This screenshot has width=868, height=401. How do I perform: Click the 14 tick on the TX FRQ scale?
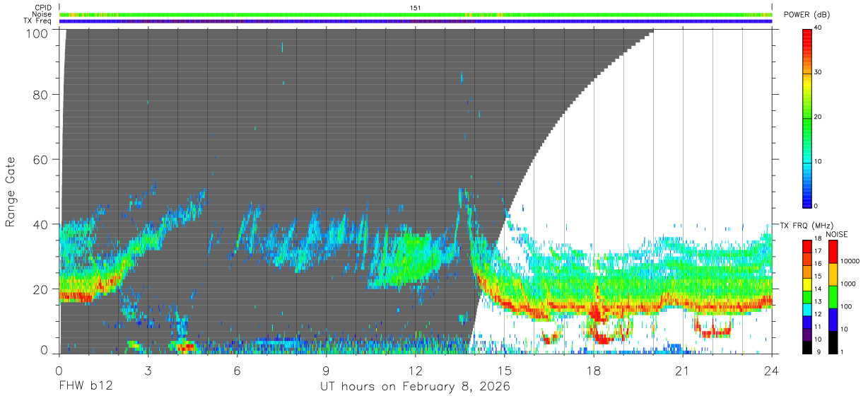818,289
